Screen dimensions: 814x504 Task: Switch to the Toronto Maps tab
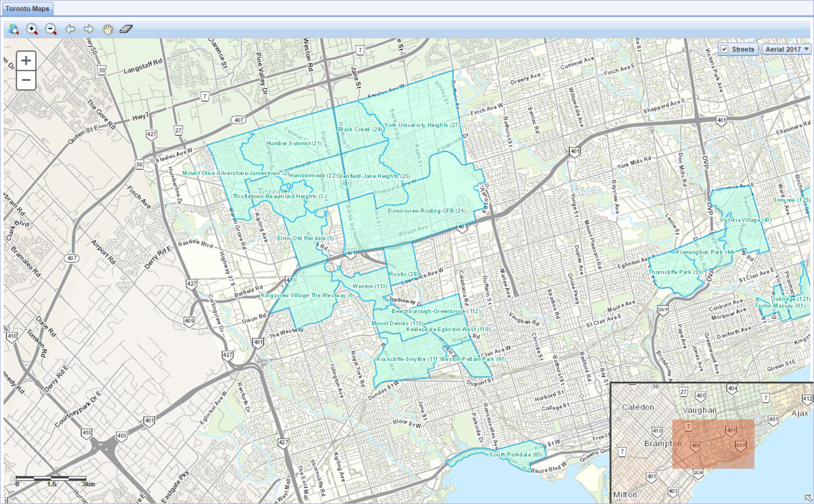(27, 9)
